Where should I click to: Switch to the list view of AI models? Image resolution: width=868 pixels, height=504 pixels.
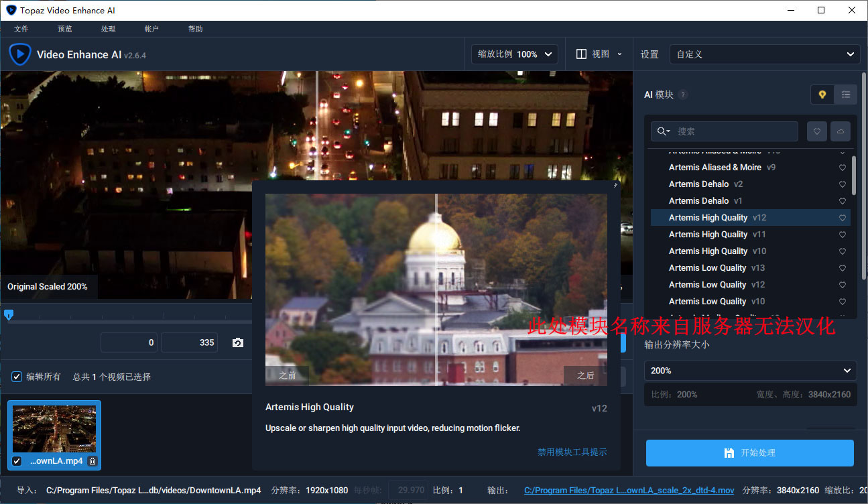coord(845,94)
